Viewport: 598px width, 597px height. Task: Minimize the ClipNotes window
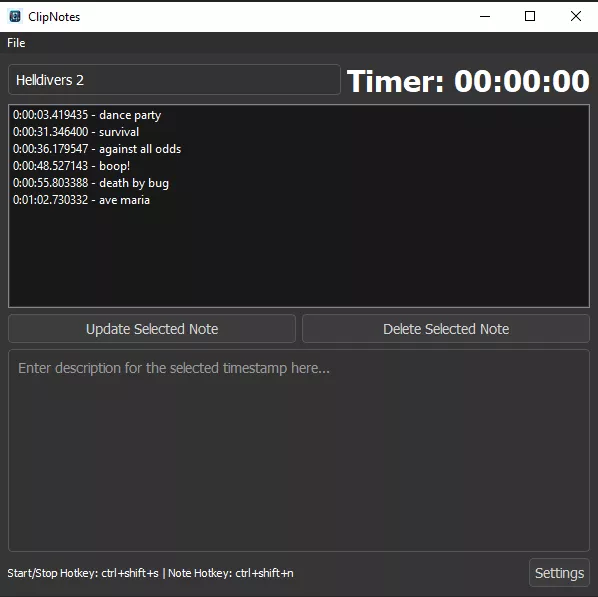pos(485,16)
